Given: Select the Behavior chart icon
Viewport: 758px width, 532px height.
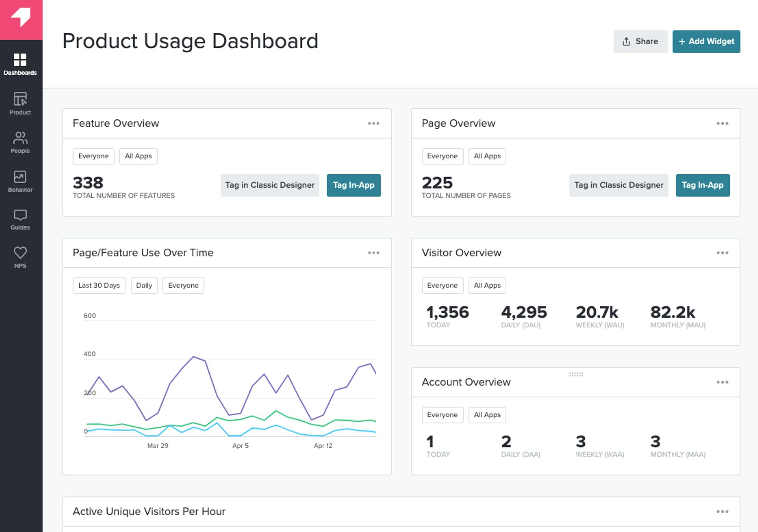Looking at the screenshot, I should coord(20,181).
